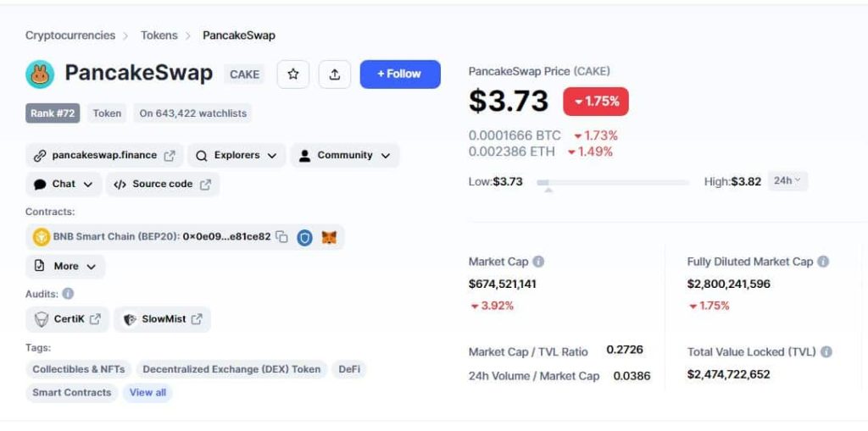Screen dimensions: 868x431
Task: Click the Audits info icon
Action: coord(68,293)
